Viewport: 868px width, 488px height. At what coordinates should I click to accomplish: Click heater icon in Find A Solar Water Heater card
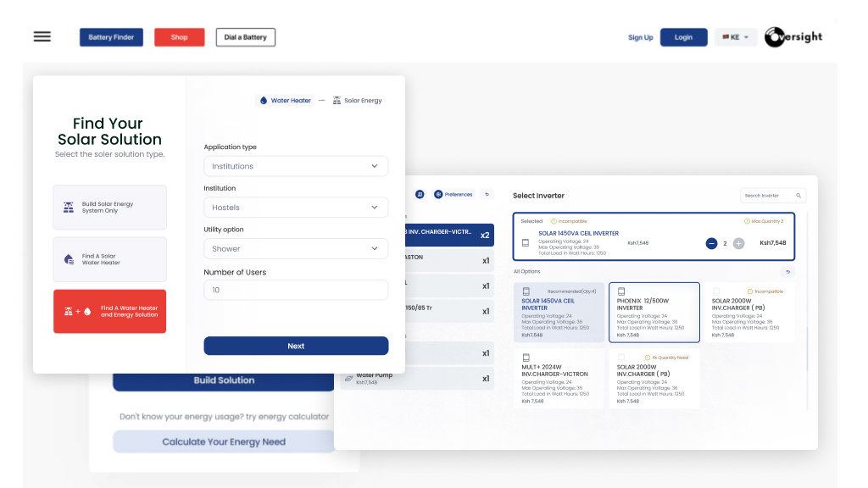70,259
